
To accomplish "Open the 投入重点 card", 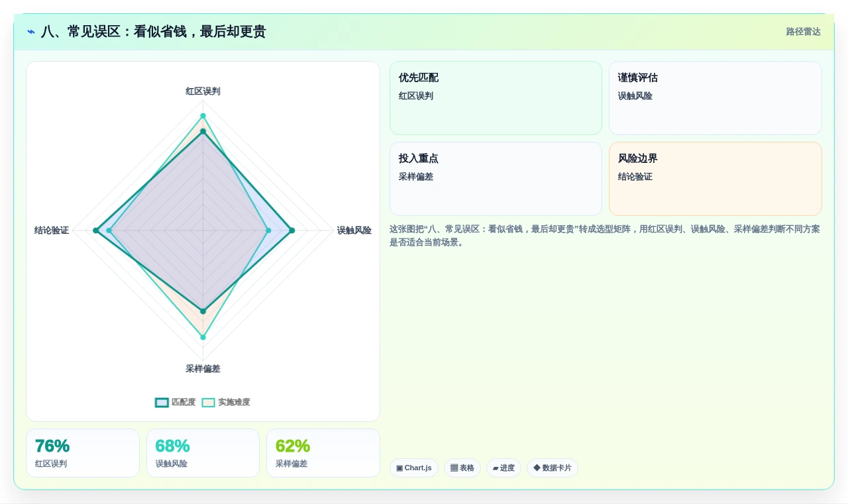I will (x=496, y=179).
